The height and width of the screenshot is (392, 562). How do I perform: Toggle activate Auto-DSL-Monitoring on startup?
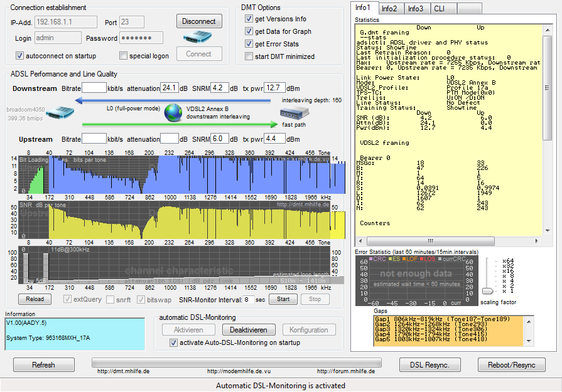(x=173, y=342)
